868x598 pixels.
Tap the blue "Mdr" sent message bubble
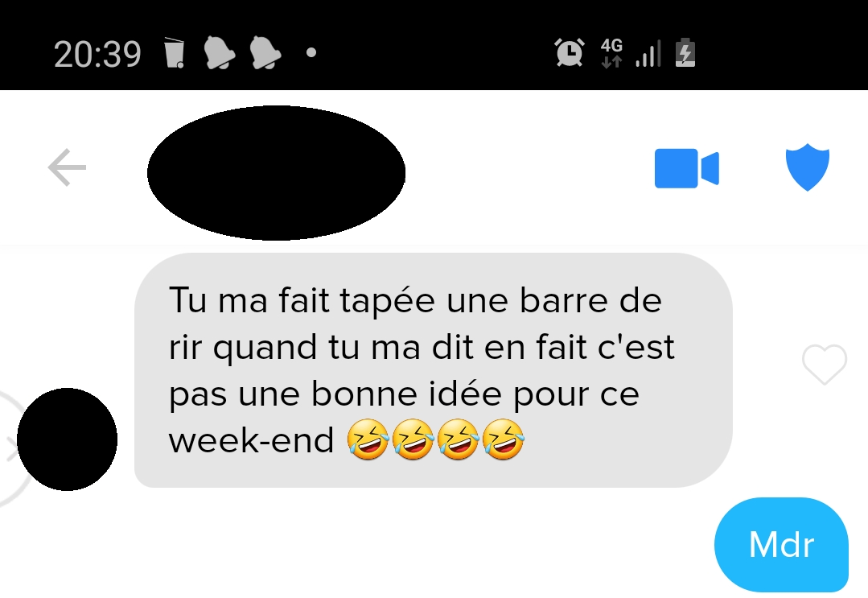coord(781,544)
